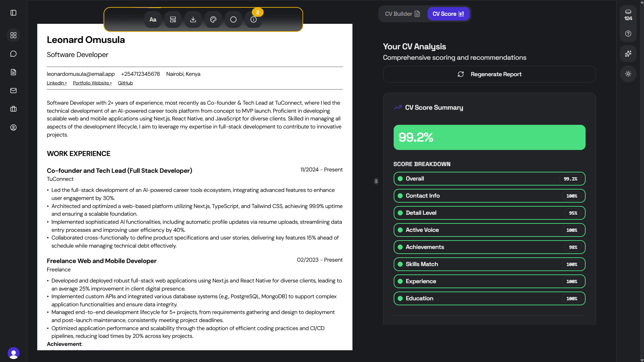Open the profile circle icon in sidebar

13,127
